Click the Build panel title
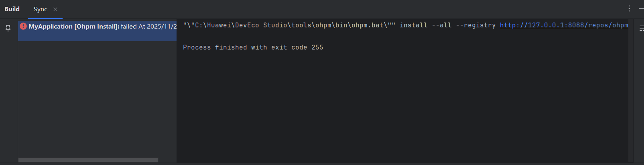644x165 pixels. [x=12, y=9]
